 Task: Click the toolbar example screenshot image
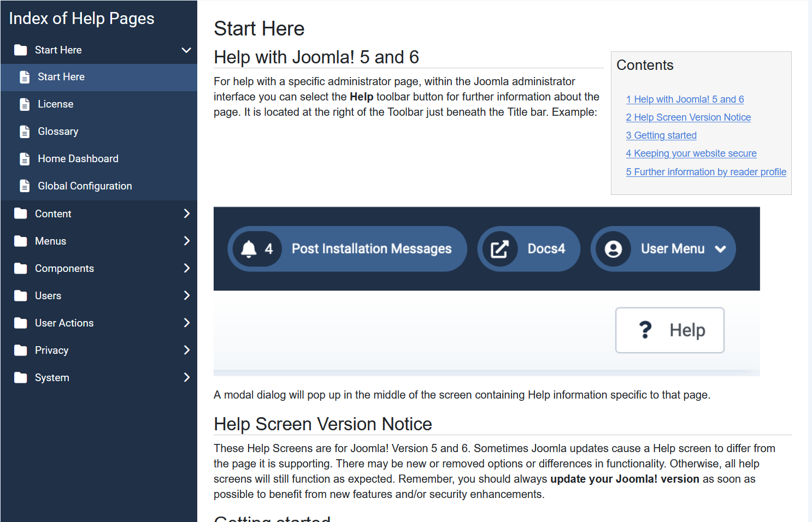coord(486,291)
